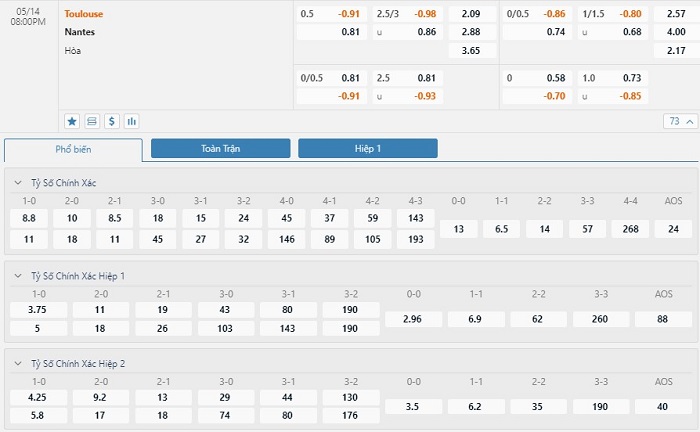Screen dimensions: 700x432
Task: Switch to the Toàn Trận tab
Action: (x=221, y=148)
